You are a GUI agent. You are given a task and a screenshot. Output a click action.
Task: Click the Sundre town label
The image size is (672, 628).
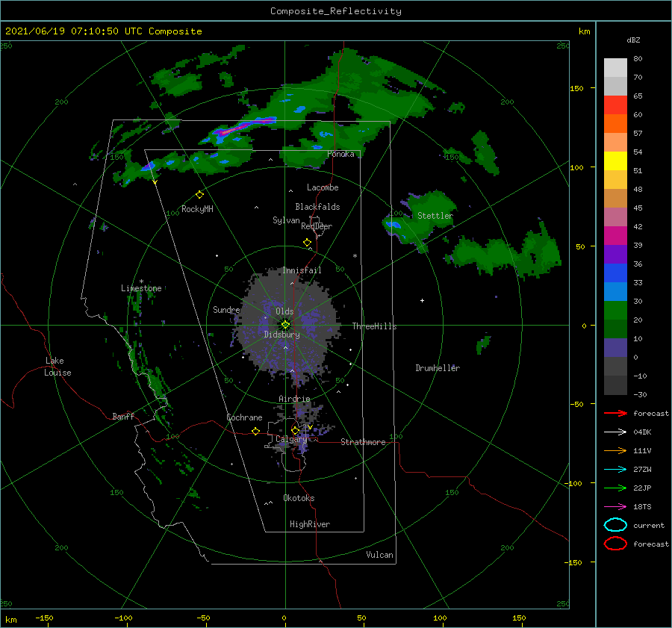(226, 309)
